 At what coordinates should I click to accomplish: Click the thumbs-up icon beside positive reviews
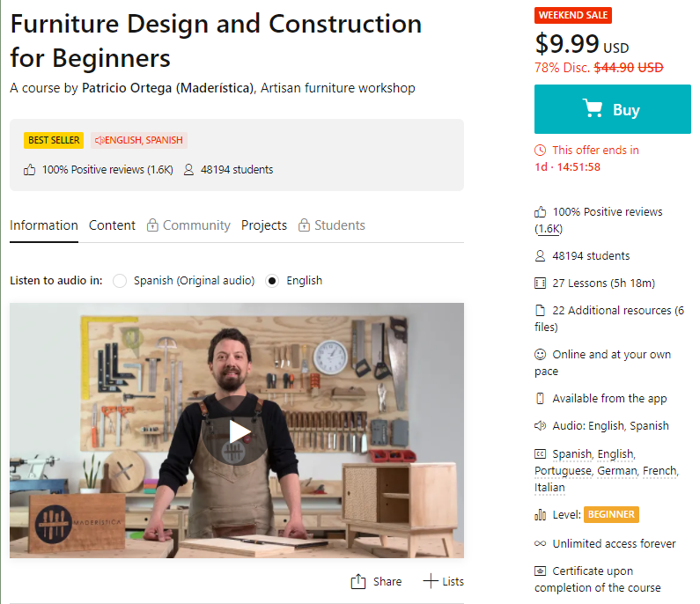click(30, 170)
